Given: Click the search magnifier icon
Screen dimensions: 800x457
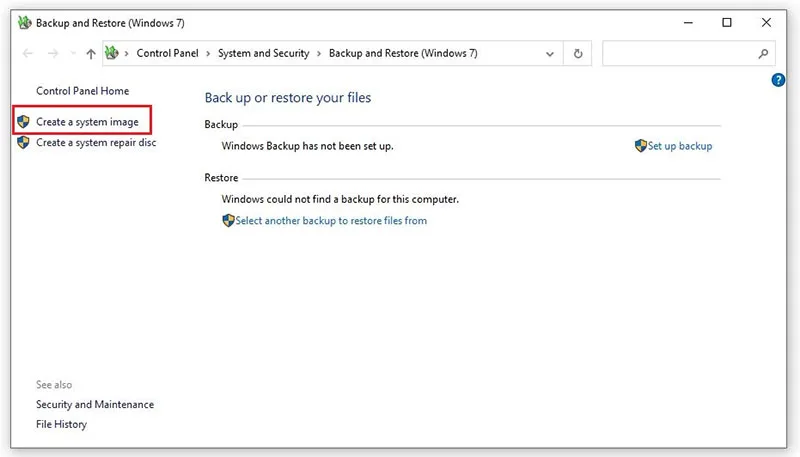Looking at the screenshot, I should tap(763, 54).
